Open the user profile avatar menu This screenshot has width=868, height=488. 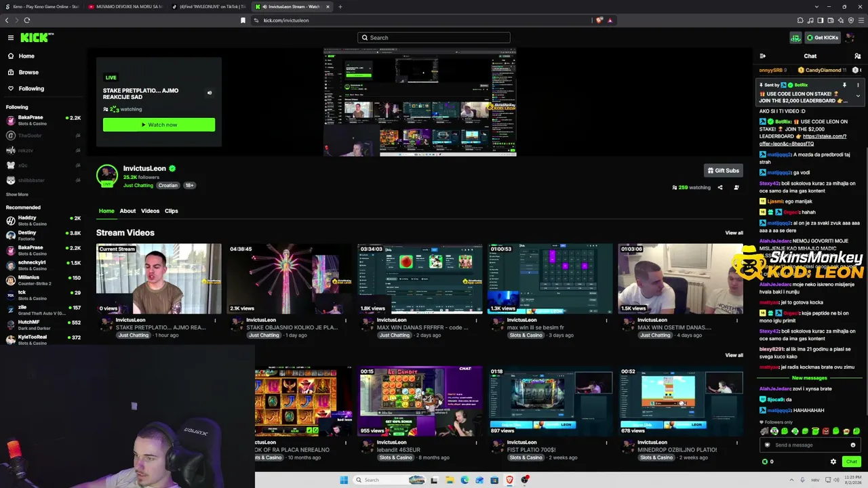pyautogui.click(x=850, y=38)
